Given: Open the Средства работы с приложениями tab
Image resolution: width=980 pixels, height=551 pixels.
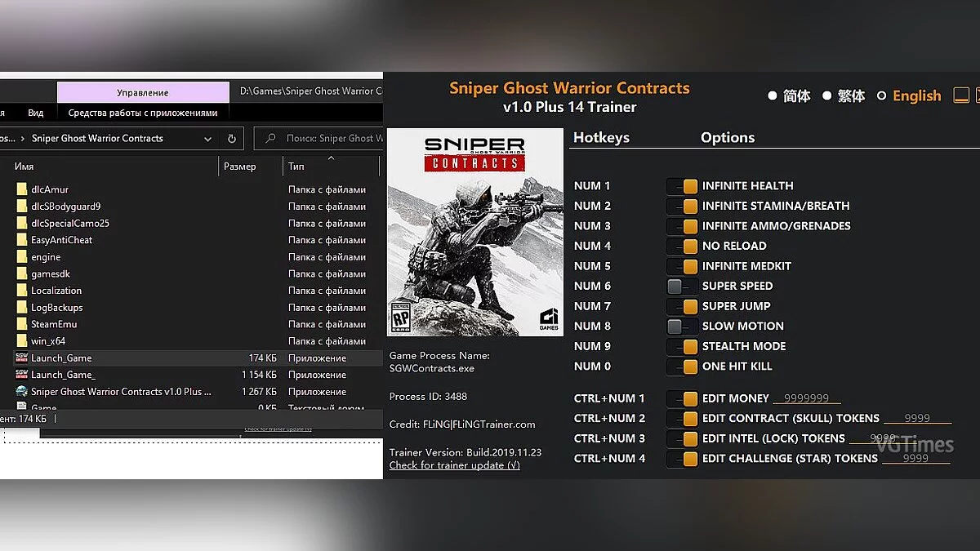Looking at the screenshot, I should pos(143,112).
